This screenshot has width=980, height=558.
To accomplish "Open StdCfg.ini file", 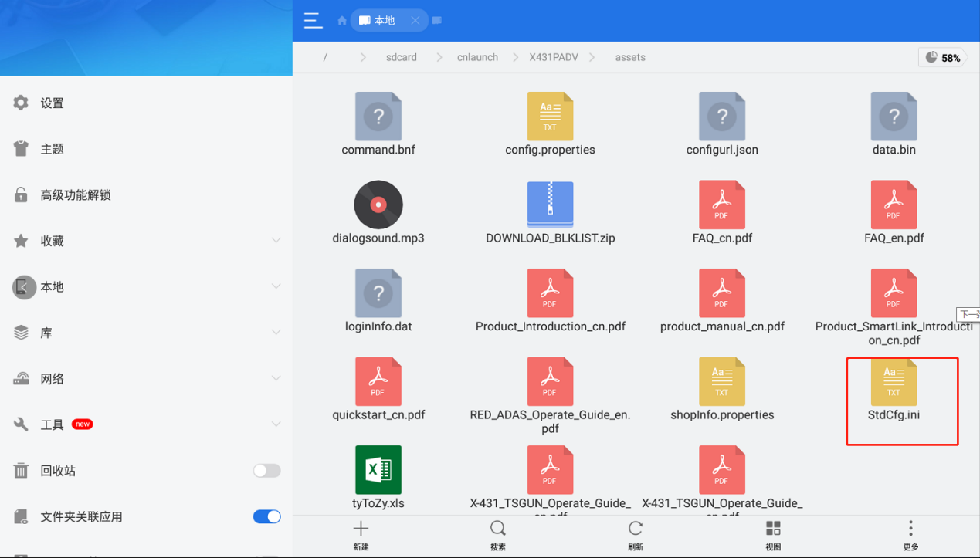I will (894, 389).
